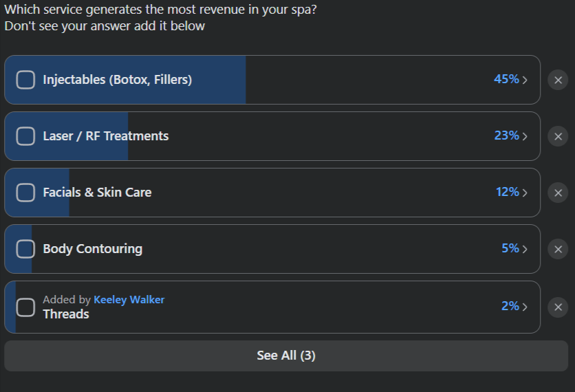The width and height of the screenshot is (575, 392).
Task: Remove the Injectables poll option
Action: (558, 80)
